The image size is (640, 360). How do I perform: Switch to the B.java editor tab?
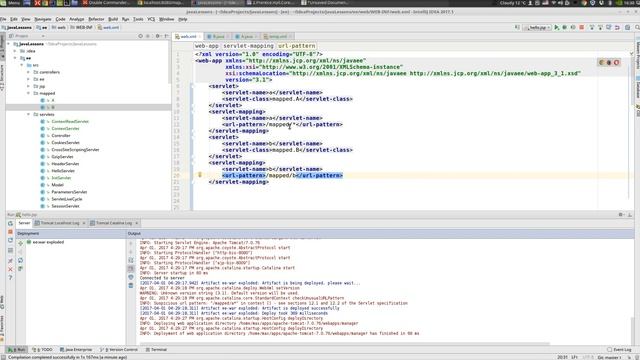218,36
